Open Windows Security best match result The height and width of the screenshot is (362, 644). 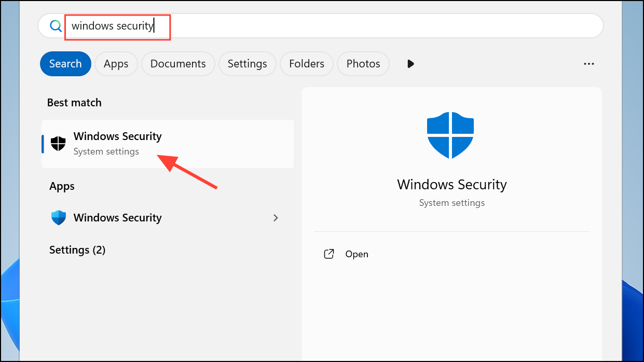168,144
